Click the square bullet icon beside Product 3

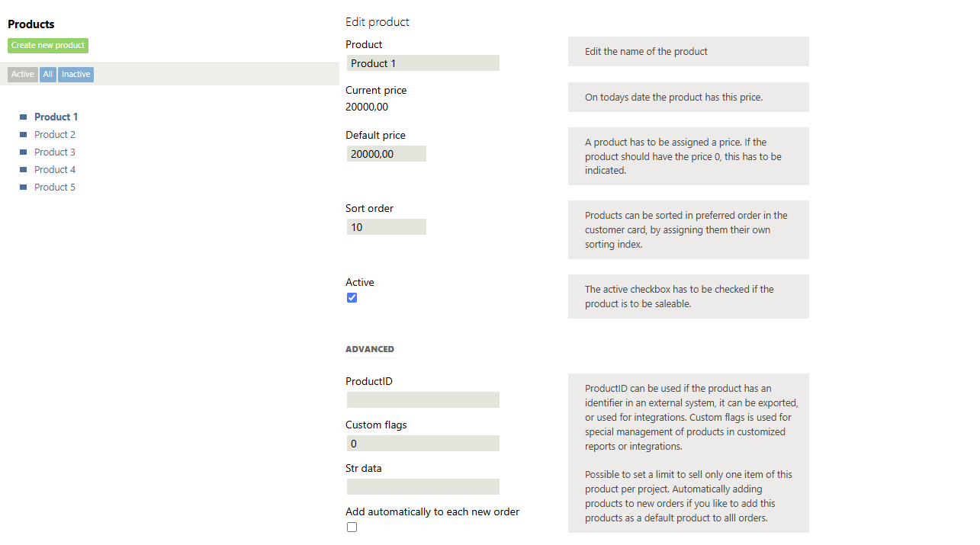pyautogui.click(x=24, y=152)
